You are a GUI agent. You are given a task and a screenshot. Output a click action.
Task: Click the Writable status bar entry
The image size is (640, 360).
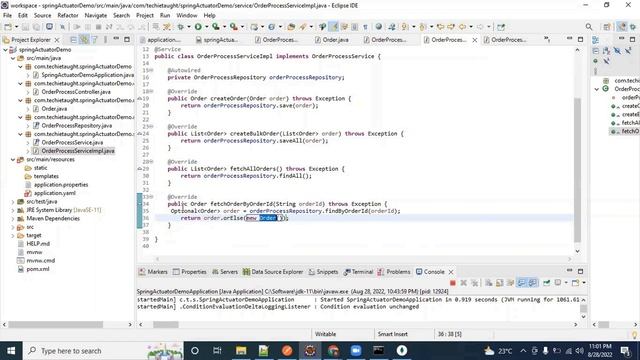(x=325, y=334)
